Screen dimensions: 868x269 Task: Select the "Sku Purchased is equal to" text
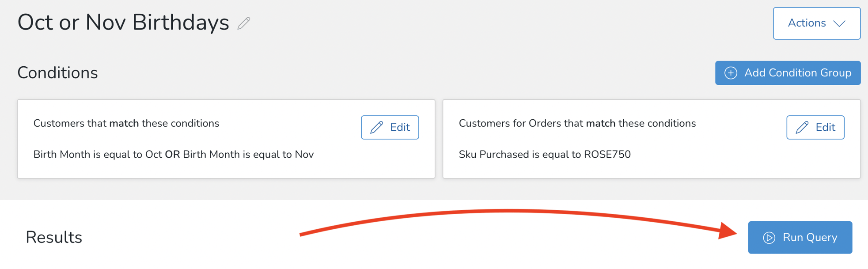520,155
